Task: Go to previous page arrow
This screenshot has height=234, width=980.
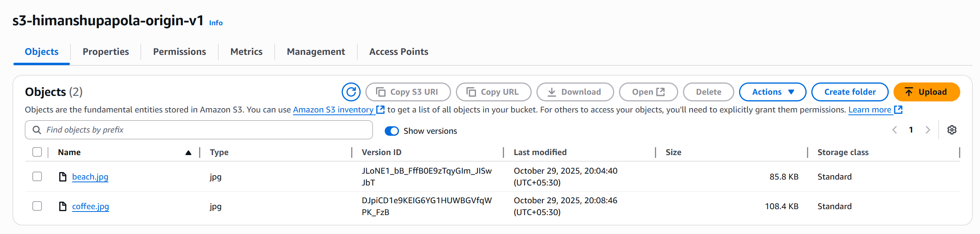Action: 895,130
